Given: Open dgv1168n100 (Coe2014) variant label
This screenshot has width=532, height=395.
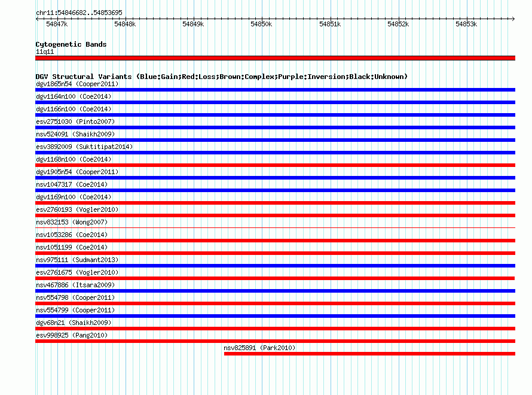Looking at the screenshot, I should click(x=74, y=159).
